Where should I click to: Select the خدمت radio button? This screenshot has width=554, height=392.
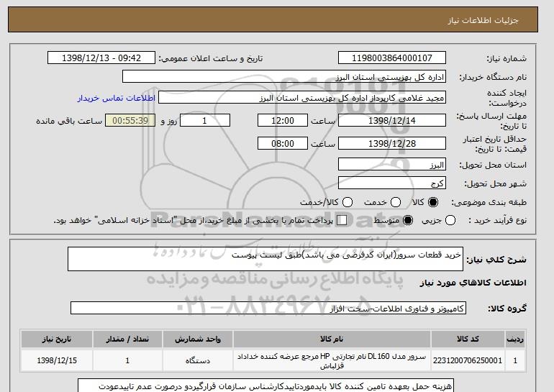[x=396, y=202]
